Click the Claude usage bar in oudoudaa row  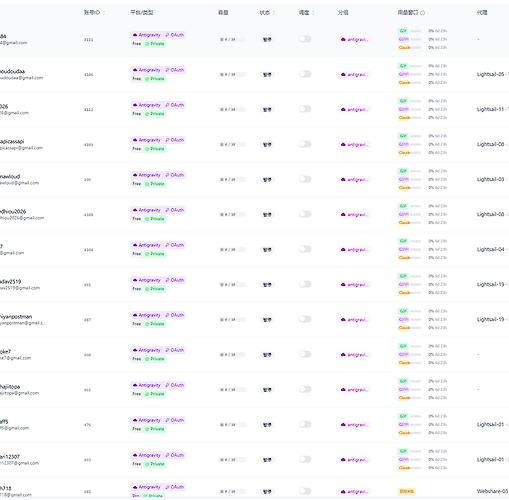click(415, 82)
